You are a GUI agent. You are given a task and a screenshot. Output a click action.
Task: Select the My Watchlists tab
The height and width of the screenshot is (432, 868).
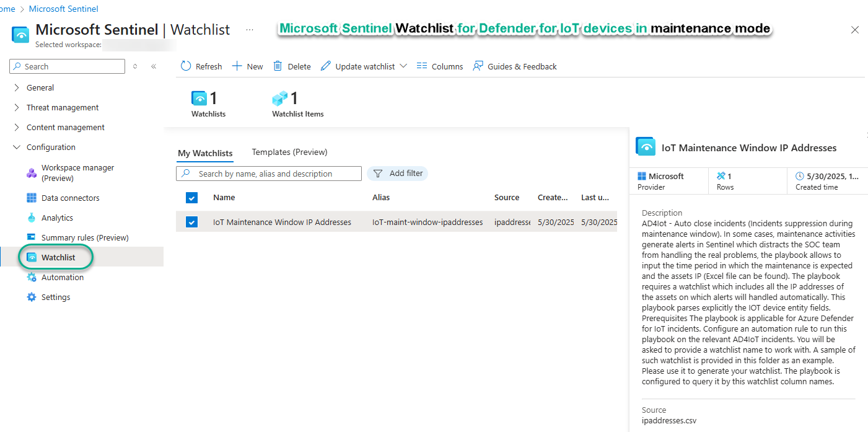click(205, 153)
